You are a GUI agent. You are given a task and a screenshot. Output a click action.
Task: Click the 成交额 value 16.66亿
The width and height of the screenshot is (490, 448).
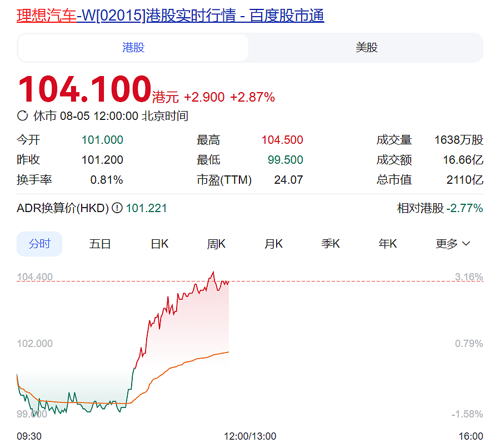point(463,160)
